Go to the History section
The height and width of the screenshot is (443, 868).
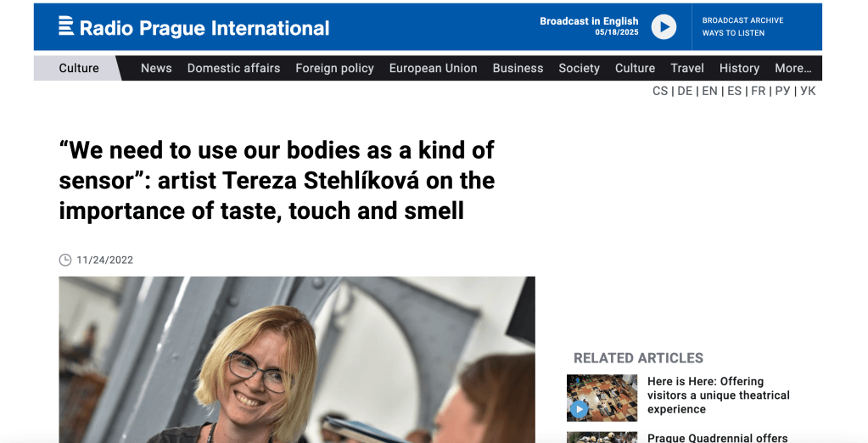739,68
